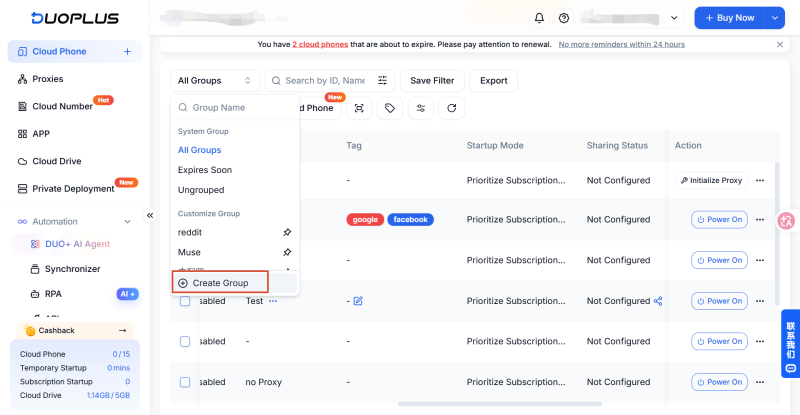This screenshot has height=415, width=800.
Task: Open the column settings sliders icon
Action: (x=421, y=108)
